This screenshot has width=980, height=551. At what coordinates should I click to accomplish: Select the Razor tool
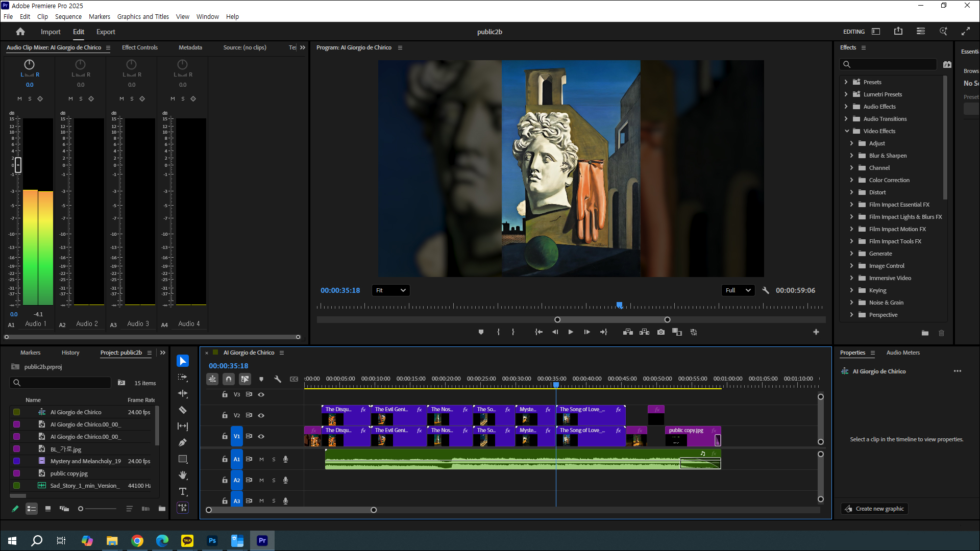pyautogui.click(x=183, y=410)
